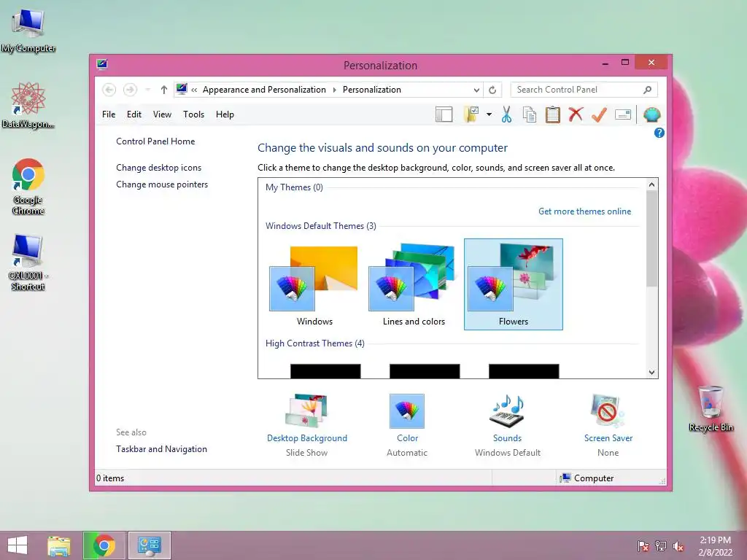Select the Windows theme thumbnail
This screenshot has height=560, width=747.
[314, 284]
